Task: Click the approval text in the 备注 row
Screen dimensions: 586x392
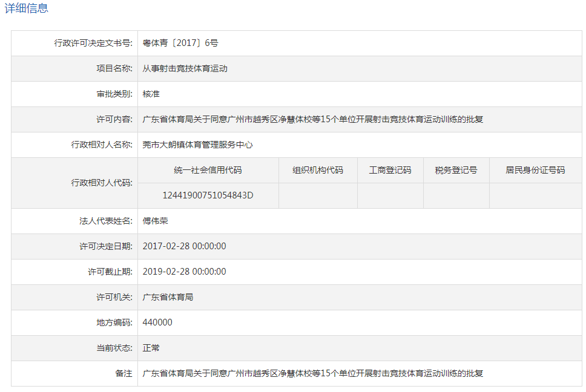Action: tap(312, 373)
